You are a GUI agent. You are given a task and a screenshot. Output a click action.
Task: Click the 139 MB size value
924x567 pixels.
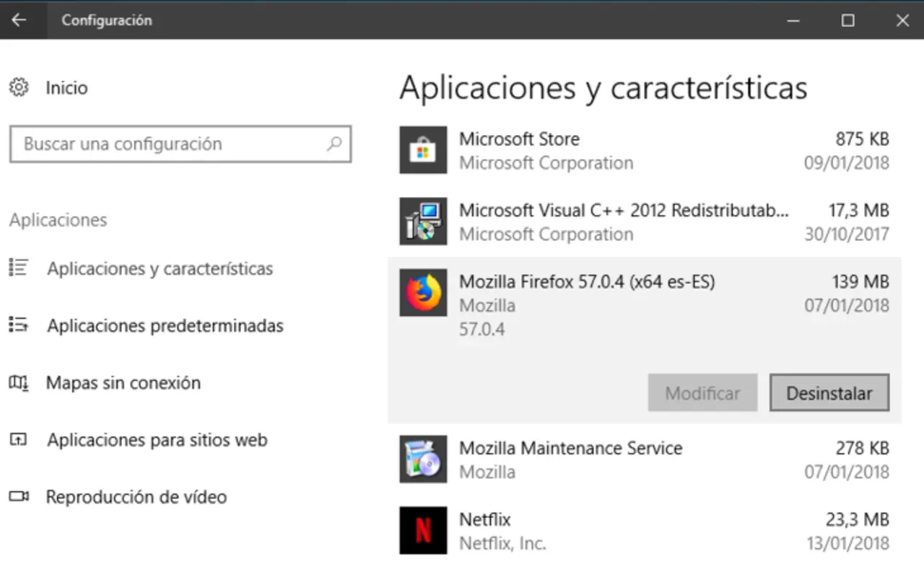point(860,282)
